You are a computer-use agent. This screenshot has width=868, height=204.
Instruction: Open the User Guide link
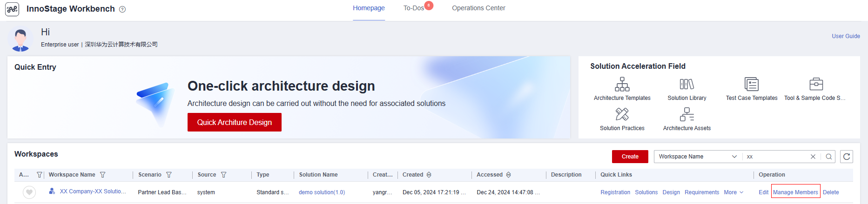[846, 36]
